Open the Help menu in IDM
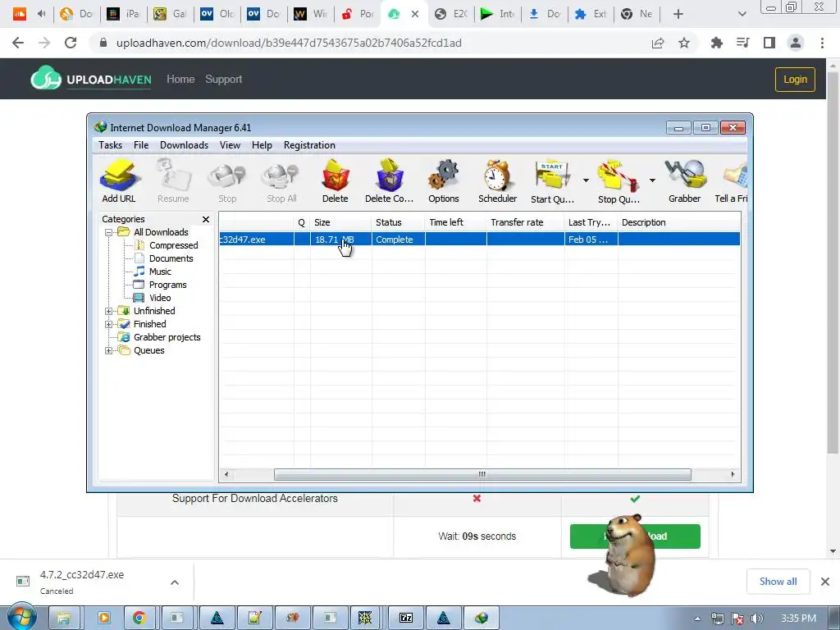The height and width of the screenshot is (630, 840). pos(262,145)
